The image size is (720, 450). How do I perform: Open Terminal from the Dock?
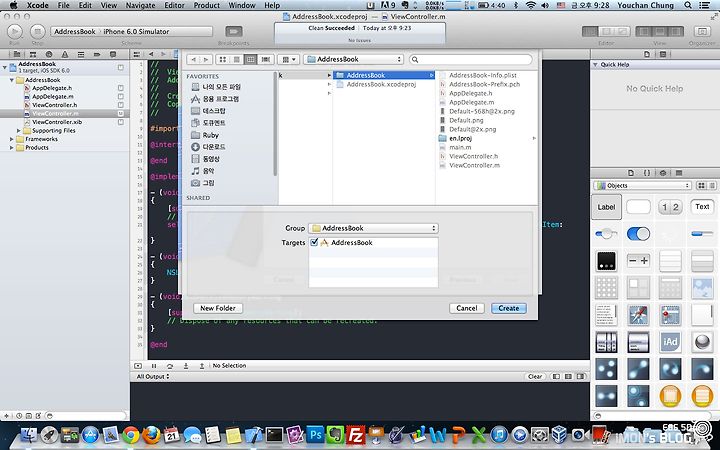pyautogui.click(x=274, y=434)
